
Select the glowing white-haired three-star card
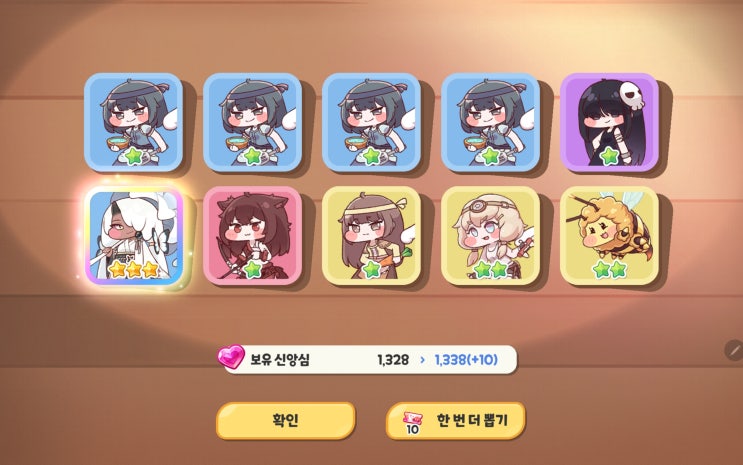tap(134, 236)
